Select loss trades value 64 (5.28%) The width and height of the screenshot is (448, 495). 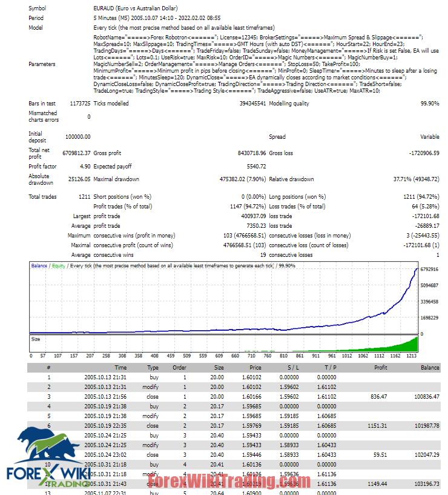click(426, 207)
